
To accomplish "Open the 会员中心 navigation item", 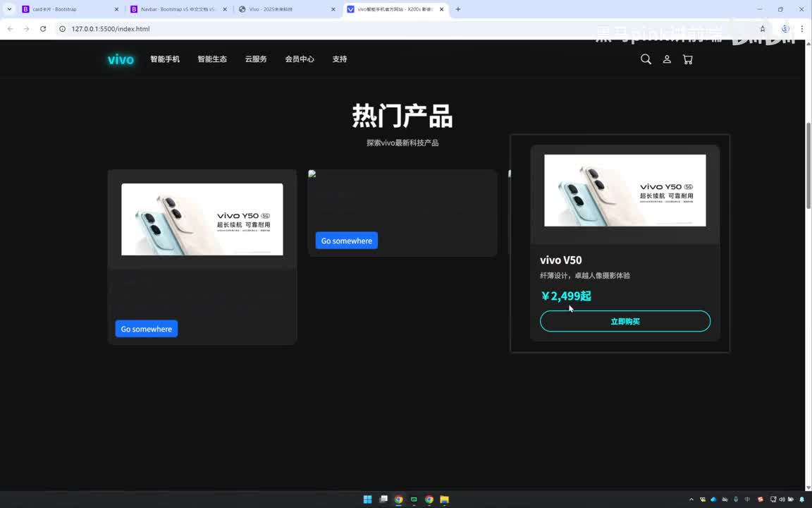I will 300,59.
